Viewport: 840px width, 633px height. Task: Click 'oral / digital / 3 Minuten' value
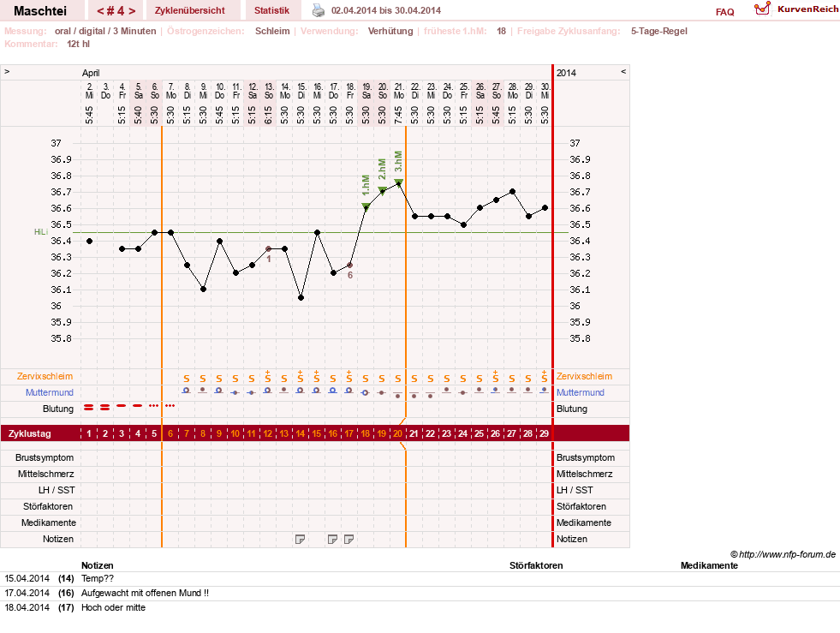[x=105, y=31]
